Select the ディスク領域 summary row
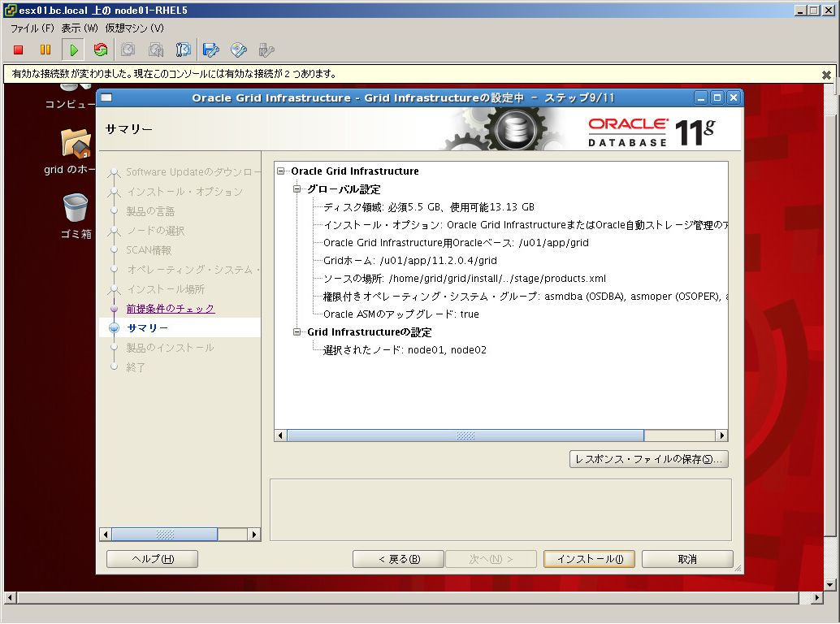840x624 pixels. tap(429, 206)
